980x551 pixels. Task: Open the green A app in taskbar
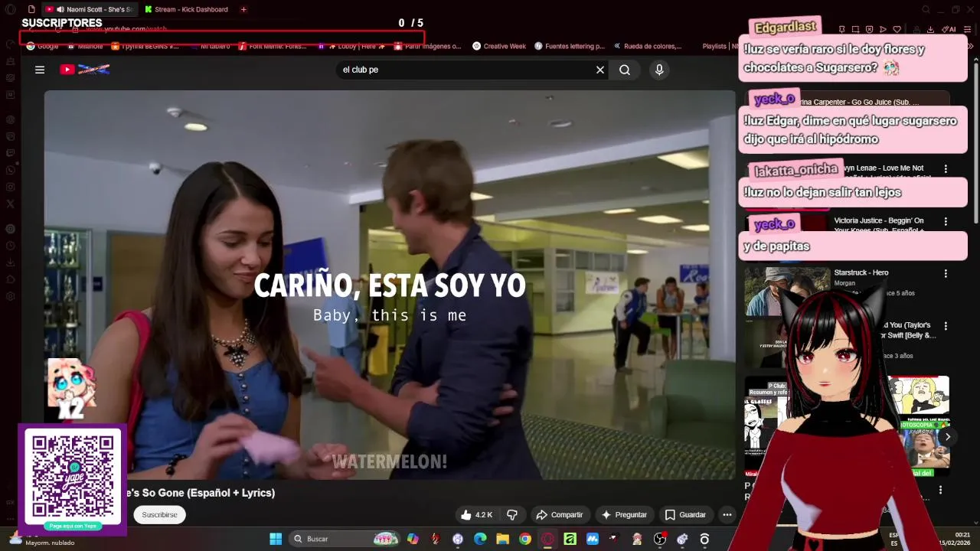(x=570, y=539)
